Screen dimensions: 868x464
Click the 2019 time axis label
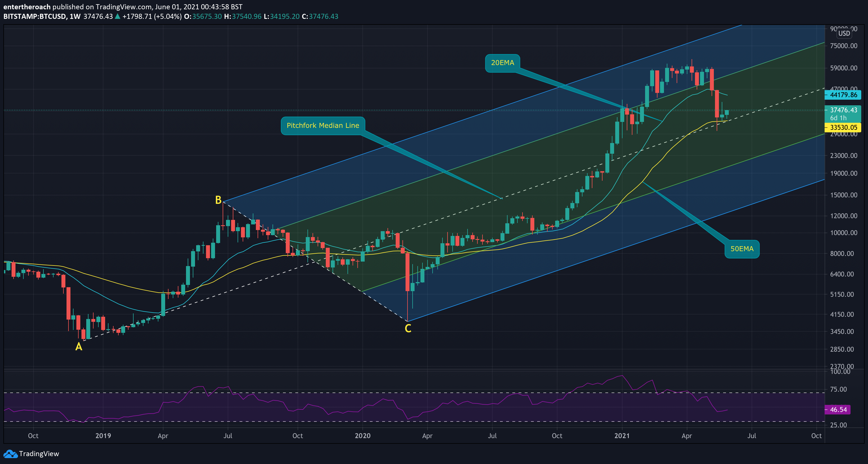click(103, 436)
